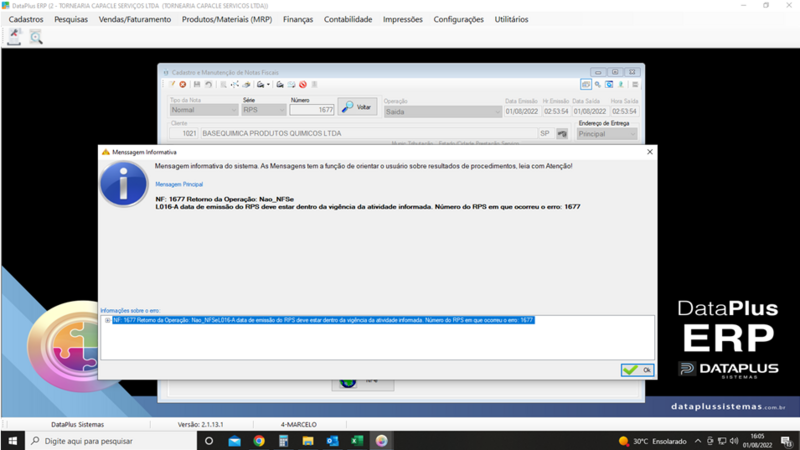Select the highlighted error row in Informações sobre o erro
Viewport: 800px width, 450px height.
tap(323, 320)
